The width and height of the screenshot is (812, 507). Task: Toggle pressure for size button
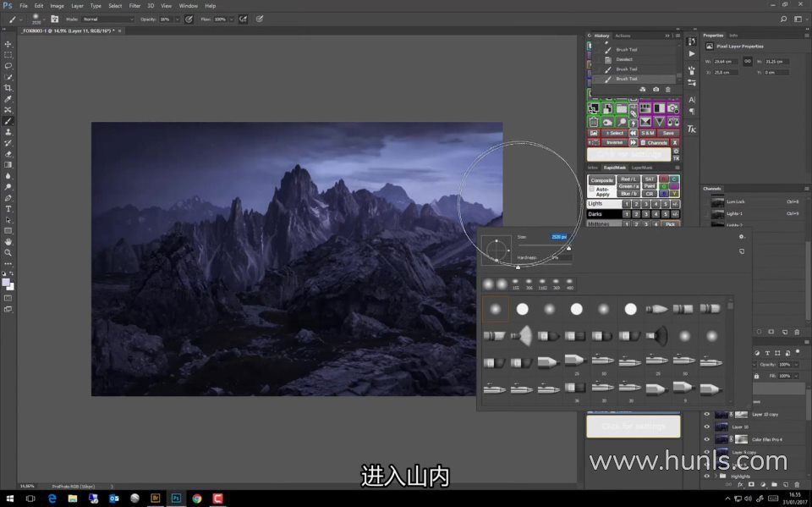260,19
